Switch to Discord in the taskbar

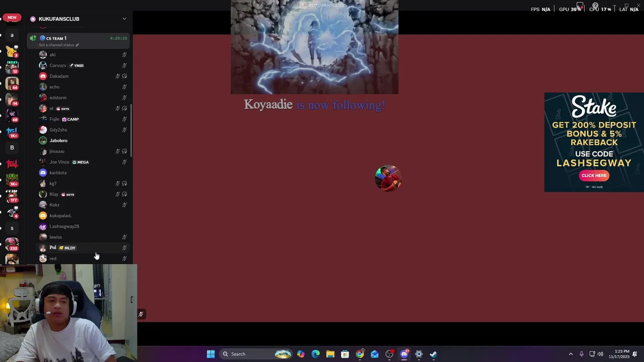404,354
